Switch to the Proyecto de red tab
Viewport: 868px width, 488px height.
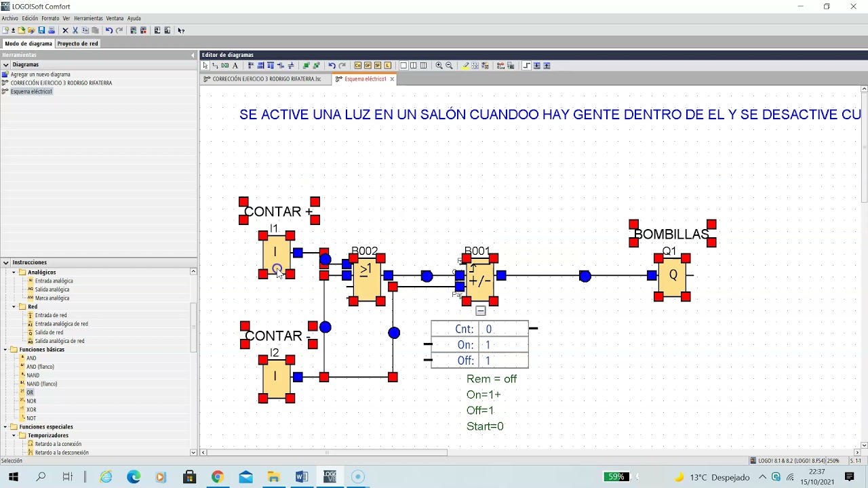(x=77, y=43)
